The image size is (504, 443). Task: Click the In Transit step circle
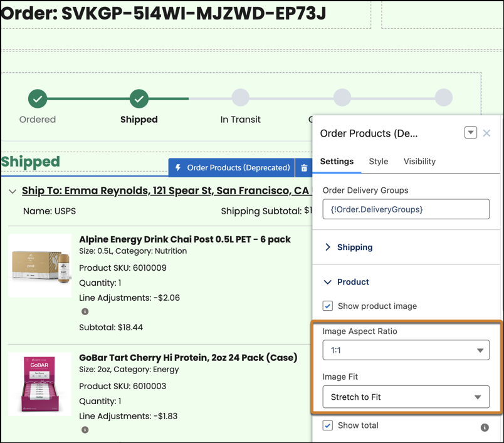click(x=241, y=98)
